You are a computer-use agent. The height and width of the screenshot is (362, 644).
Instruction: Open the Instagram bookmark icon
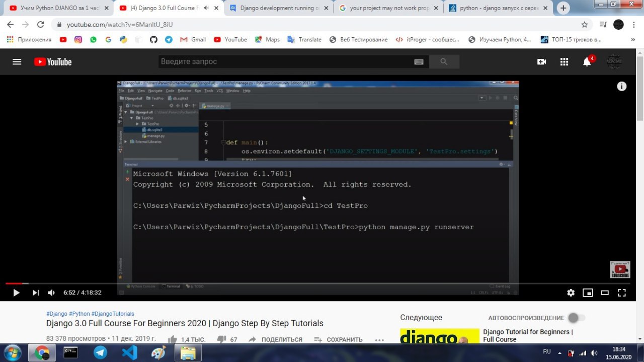78,39
